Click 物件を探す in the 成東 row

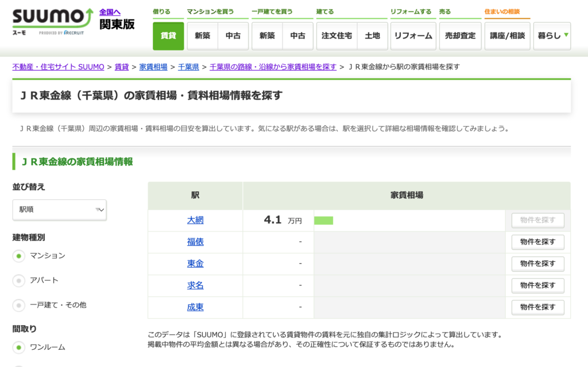click(x=537, y=307)
